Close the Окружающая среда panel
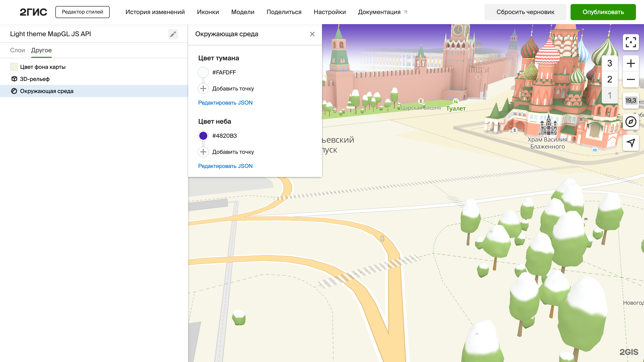Screen dimensions: 644x362 (312, 34)
